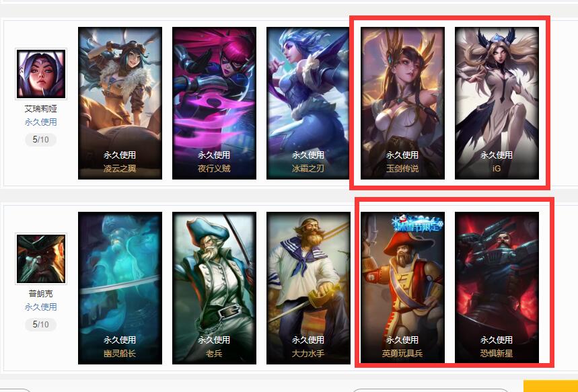Image resolution: width=578 pixels, height=392 pixels.
Task: Select the 冰霜之刃 skin thumbnail
Action: pyautogui.click(x=308, y=103)
